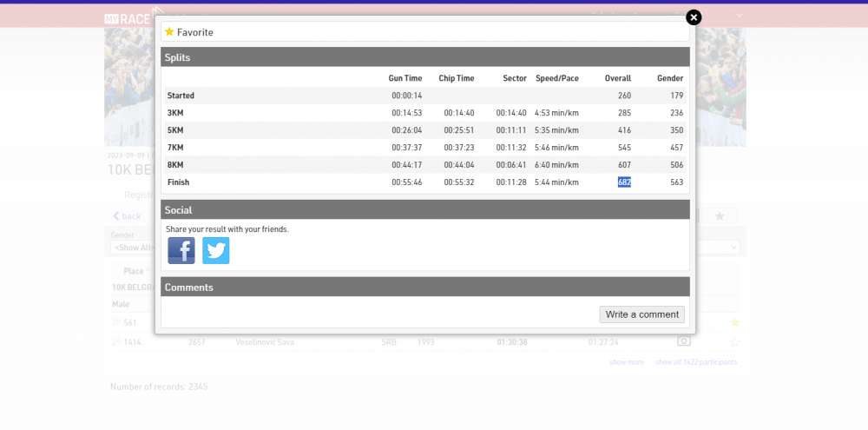Share result on Twitter
This screenshot has height=430, width=868.
point(216,250)
